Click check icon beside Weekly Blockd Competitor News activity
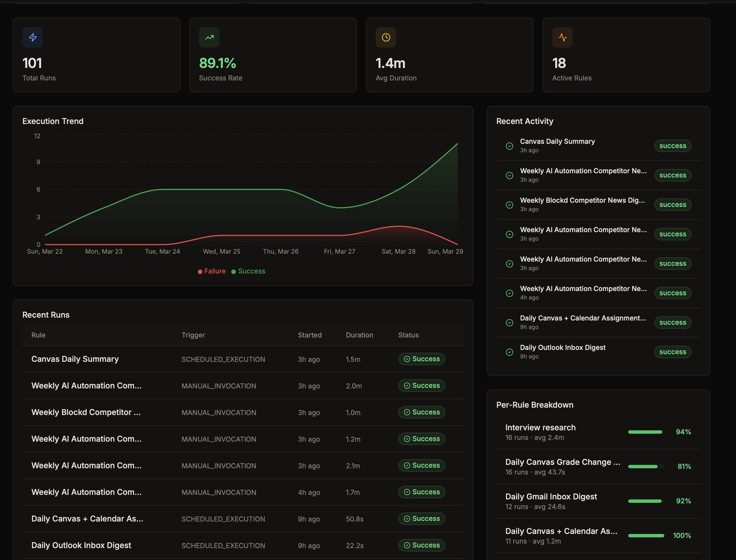Viewport: 736px width, 560px height. (509, 205)
